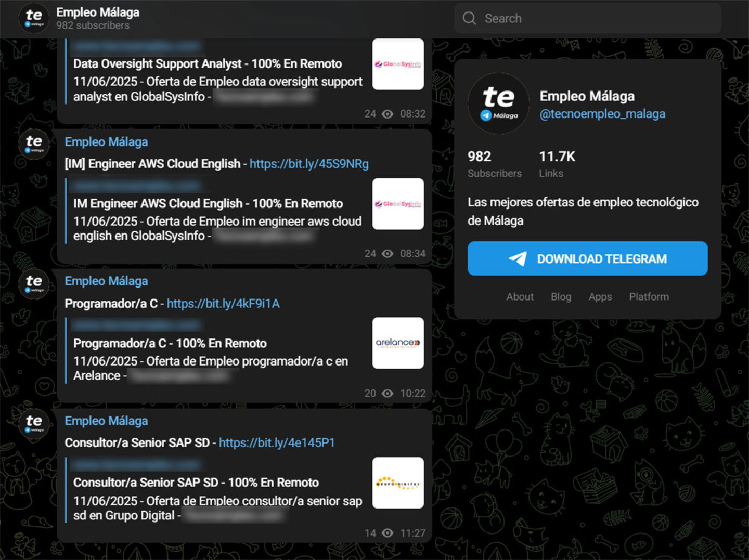Image resolution: width=749 pixels, height=560 pixels.
Task: Click the Download Telegram button
Action: (x=588, y=258)
